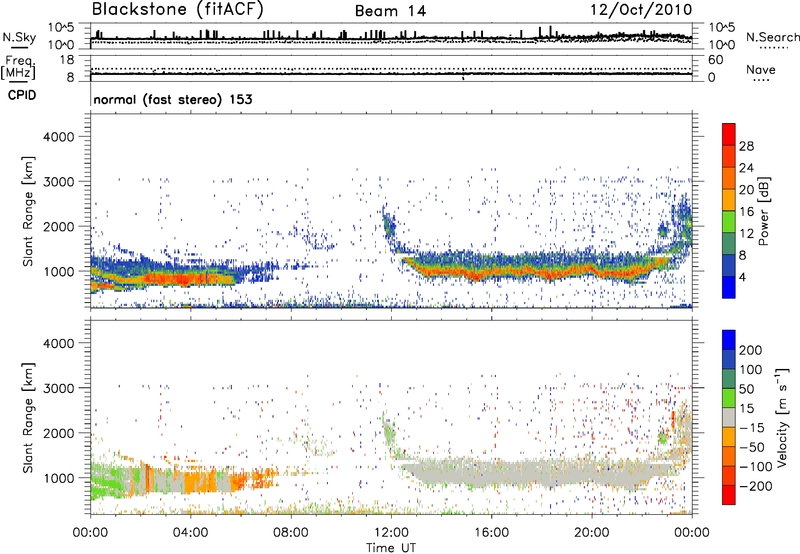Select the '16:00' time axis label
The width and height of the screenshot is (800, 554).
tap(491, 533)
